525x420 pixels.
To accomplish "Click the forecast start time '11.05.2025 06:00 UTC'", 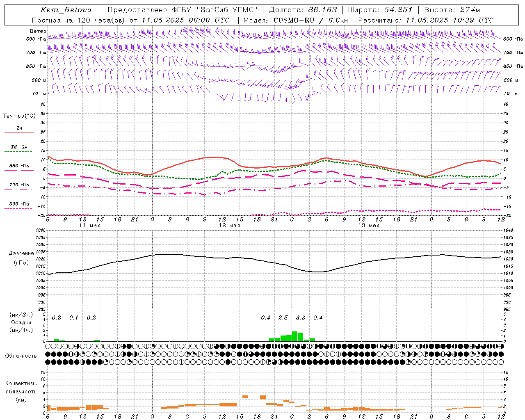I will tap(185, 20).
